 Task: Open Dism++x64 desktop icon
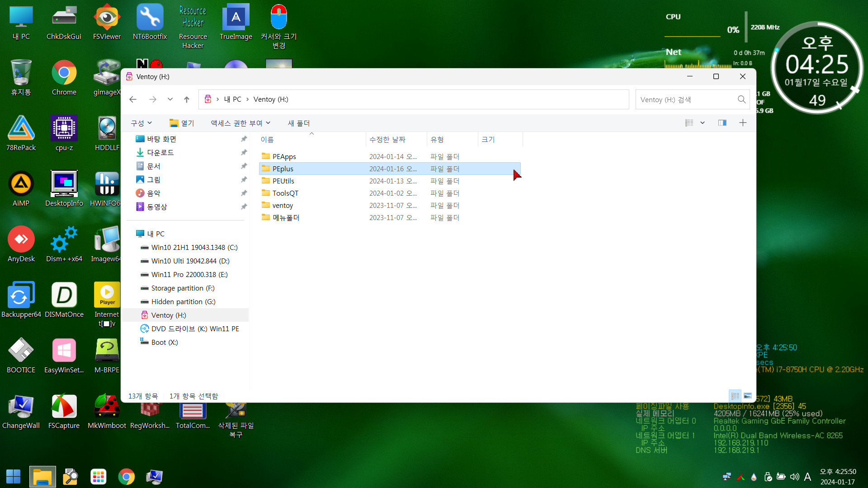click(x=64, y=245)
